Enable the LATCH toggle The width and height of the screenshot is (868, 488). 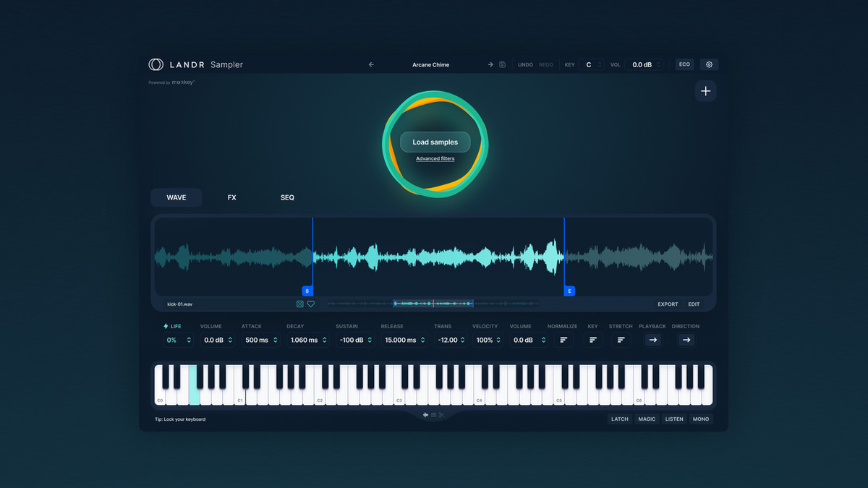620,419
